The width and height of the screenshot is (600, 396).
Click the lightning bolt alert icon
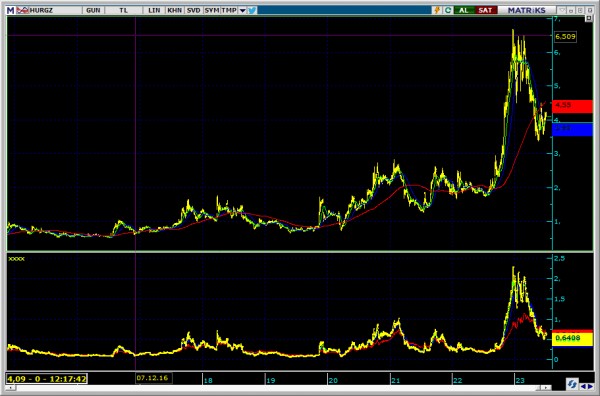437,10
